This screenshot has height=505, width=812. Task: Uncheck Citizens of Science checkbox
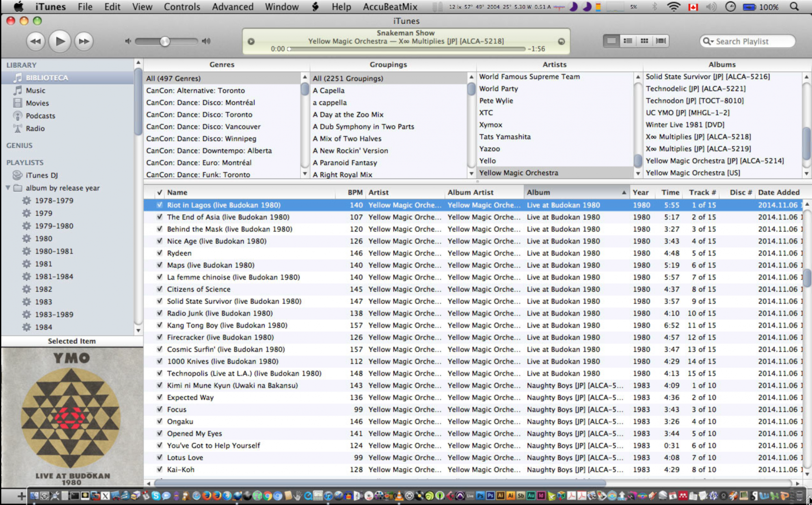pyautogui.click(x=160, y=289)
